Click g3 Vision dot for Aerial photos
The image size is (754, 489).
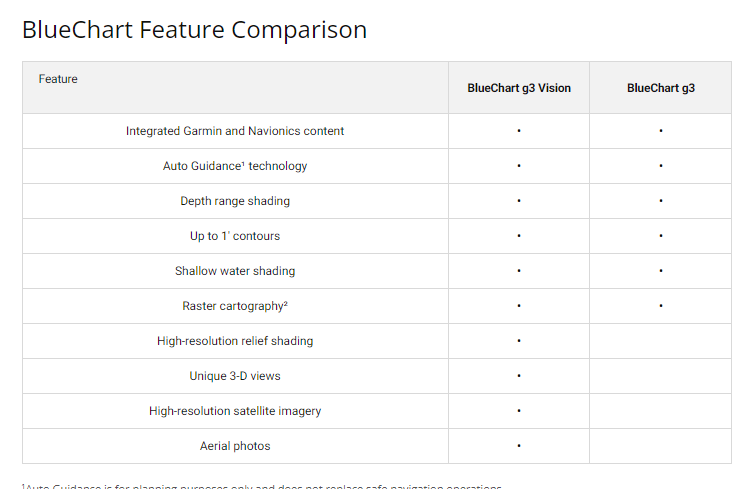coord(519,446)
